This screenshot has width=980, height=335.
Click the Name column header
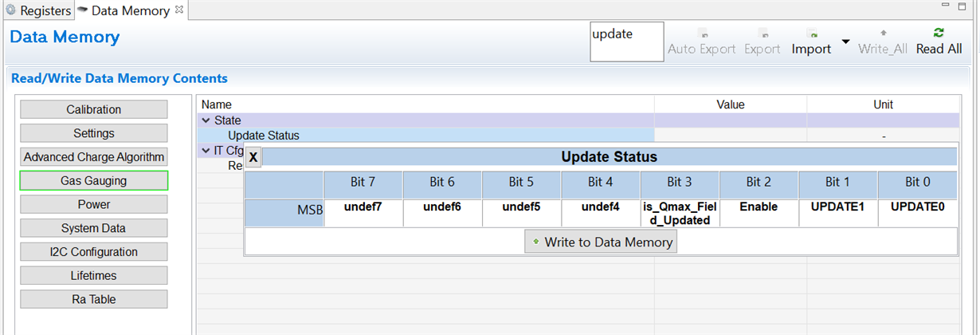(x=426, y=104)
